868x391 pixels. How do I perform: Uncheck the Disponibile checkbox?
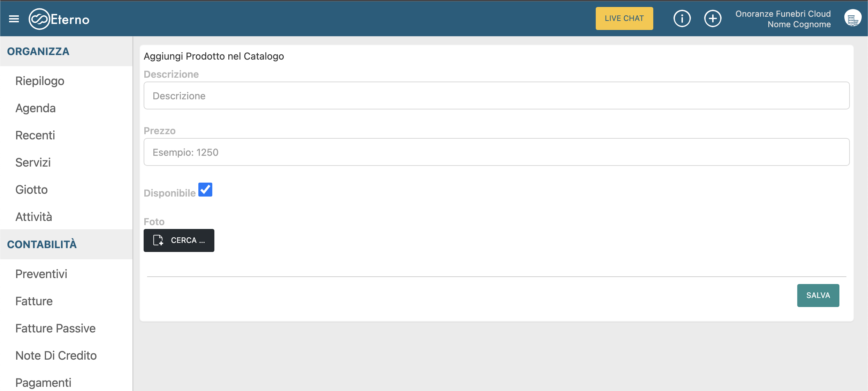click(x=205, y=190)
